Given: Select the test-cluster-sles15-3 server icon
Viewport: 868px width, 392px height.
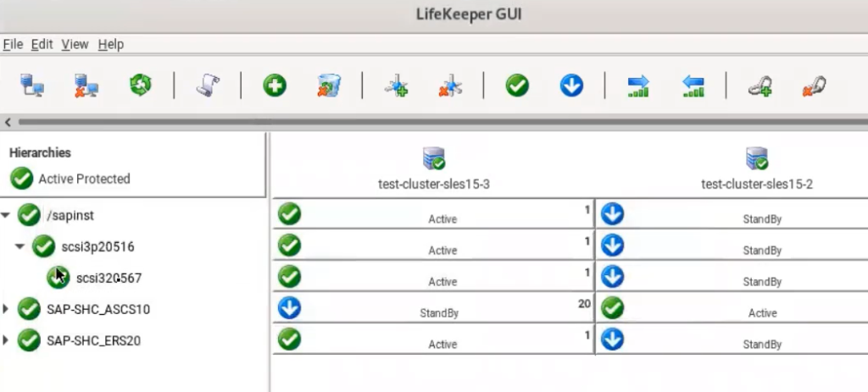Looking at the screenshot, I should (433, 158).
